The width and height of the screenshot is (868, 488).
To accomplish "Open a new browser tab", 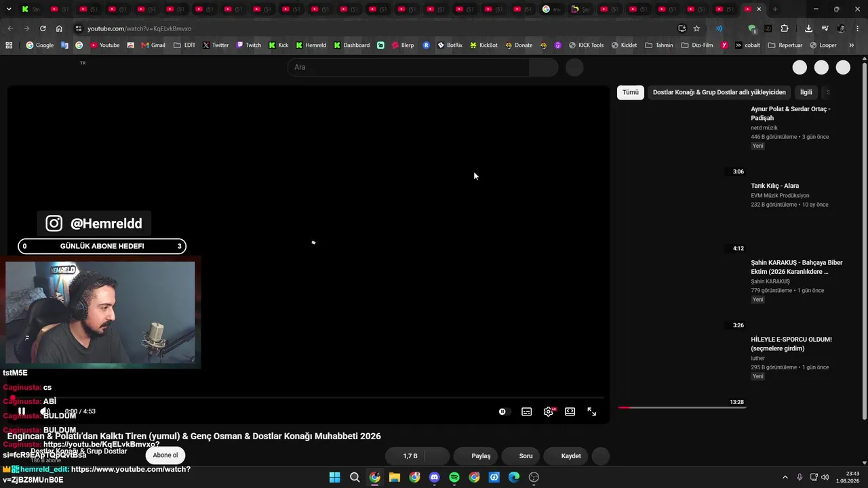I will point(775,9).
